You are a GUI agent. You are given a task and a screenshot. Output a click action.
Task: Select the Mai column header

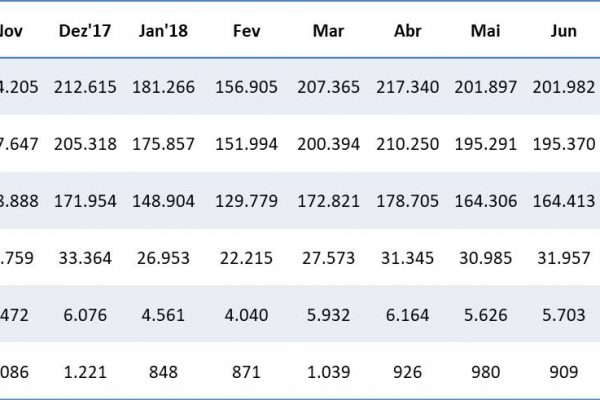tap(486, 32)
